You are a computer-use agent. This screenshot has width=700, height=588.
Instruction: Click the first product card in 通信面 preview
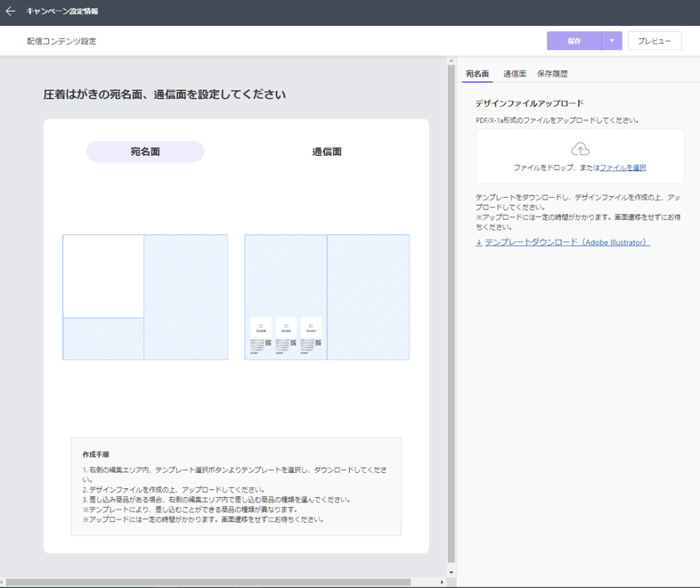(261, 336)
